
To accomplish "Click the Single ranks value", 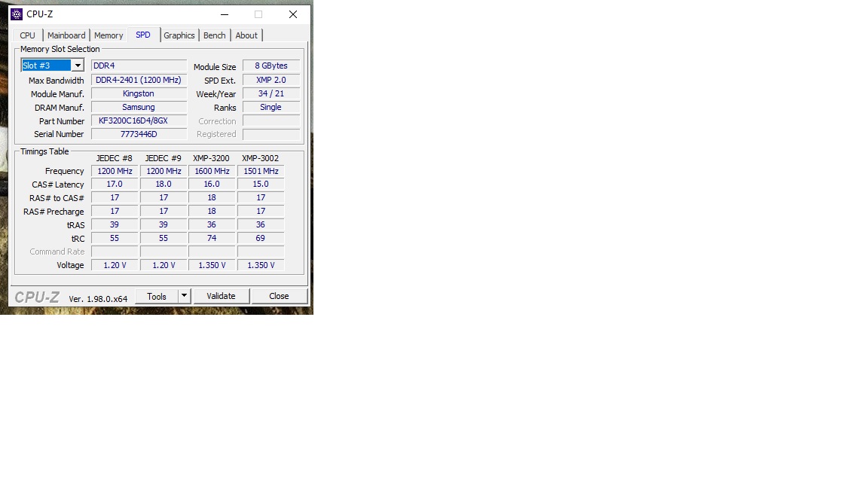I will click(x=271, y=107).
